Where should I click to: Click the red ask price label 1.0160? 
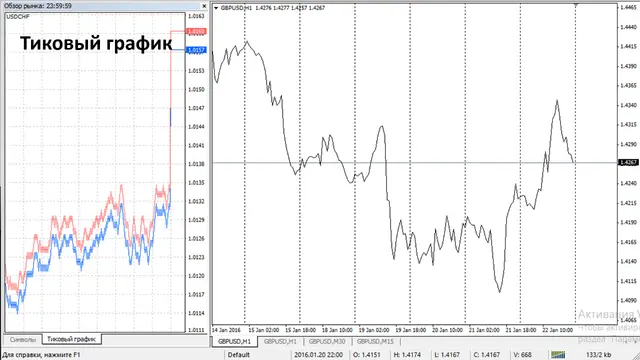[196, 31]
